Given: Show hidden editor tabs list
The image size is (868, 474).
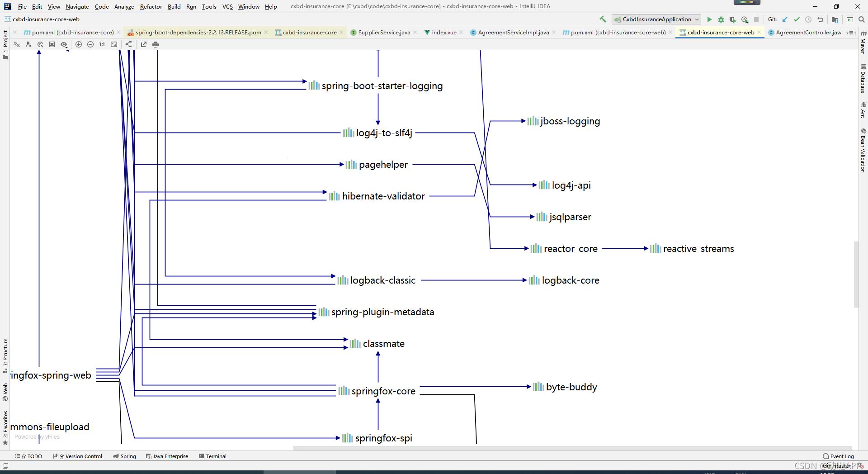Looking at the screenshot, I should (851, 33).
